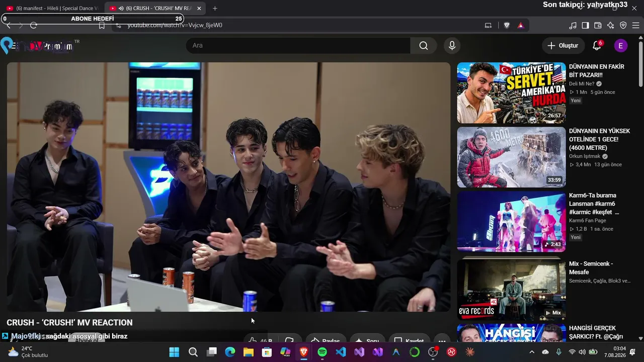The width and height of the screenshot is (644, 362).
Task: Open the orange starburst app on the taskbar
Action: (x=470, y=352)
